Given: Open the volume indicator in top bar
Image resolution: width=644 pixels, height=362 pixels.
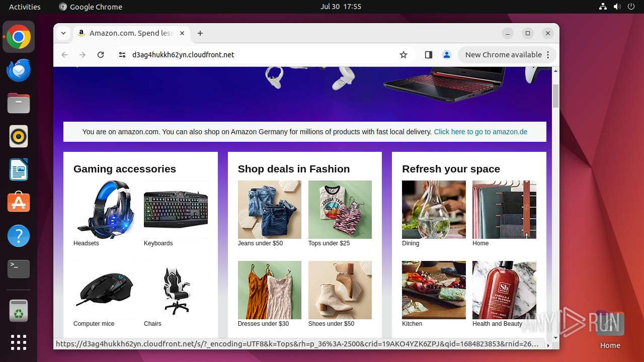Looking at the screenshot, I should tap(617, 7).
